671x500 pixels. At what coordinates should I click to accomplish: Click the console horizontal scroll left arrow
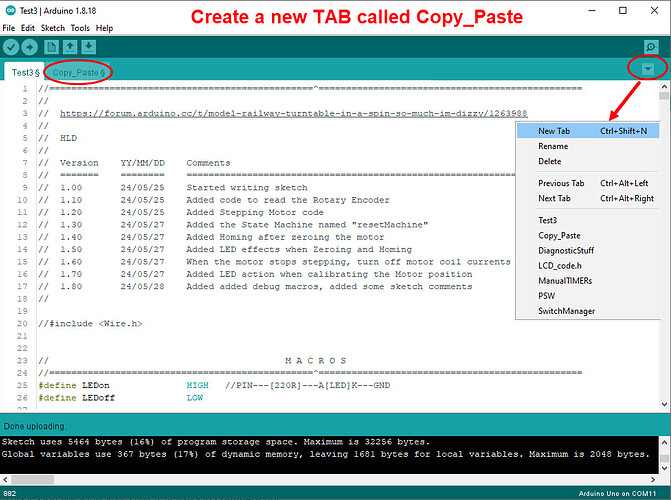click(5, 479)
